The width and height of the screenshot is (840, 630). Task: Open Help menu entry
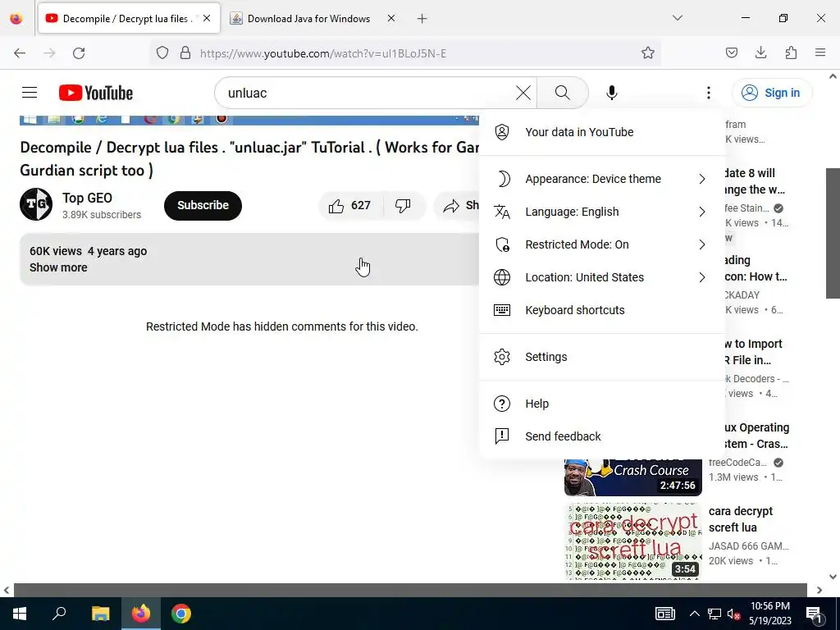[601, 404]
